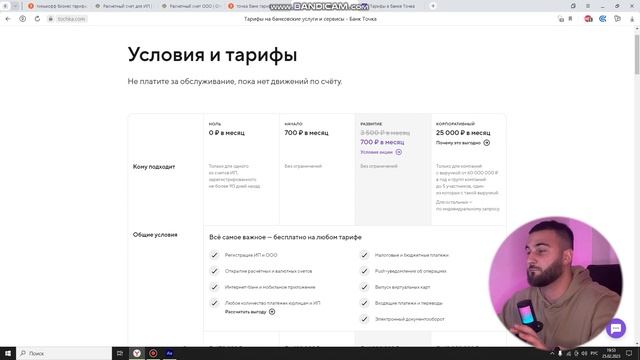This screenshot has width=640, height=360.
Task: Click the НАЧАЛО tariff 700 ₽ в месяц
Action: [x=306, y=133]
